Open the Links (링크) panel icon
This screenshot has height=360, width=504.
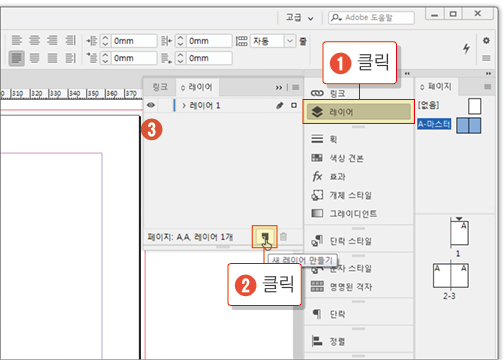[x=317, y=93]
